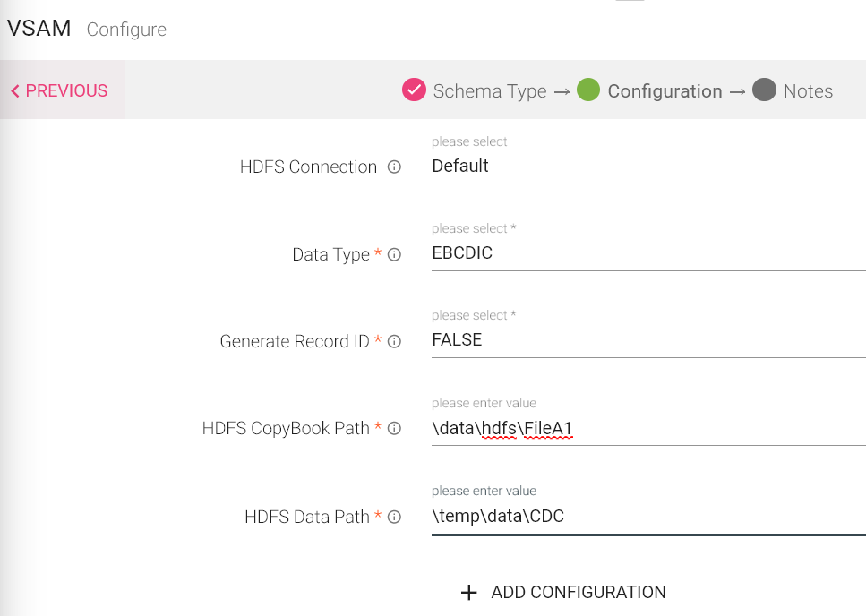
Task: Click the info icon beside HDFS Data Path
Action: pos(394,517)
